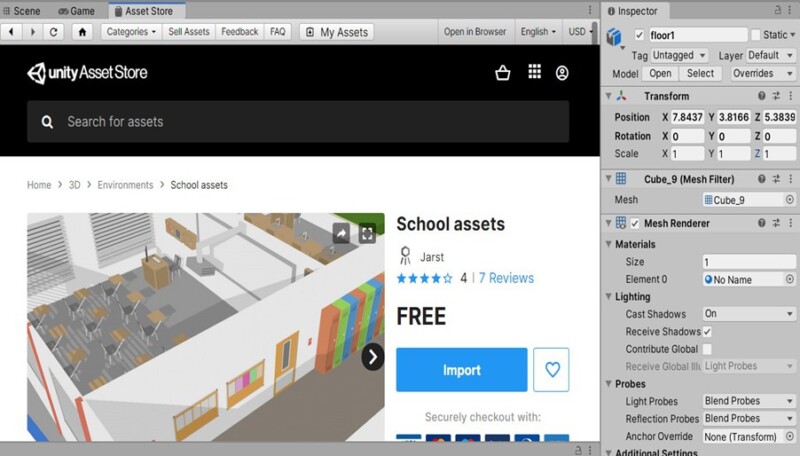Go back with the left arrow button
This screenshot has height=456, width=800.
point(11,32)
